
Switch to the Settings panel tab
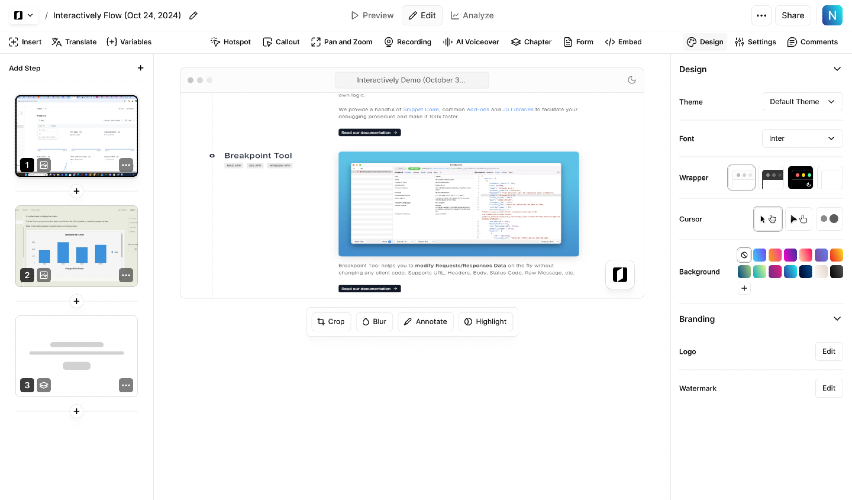pyautogui.click(x=755, y=42)
